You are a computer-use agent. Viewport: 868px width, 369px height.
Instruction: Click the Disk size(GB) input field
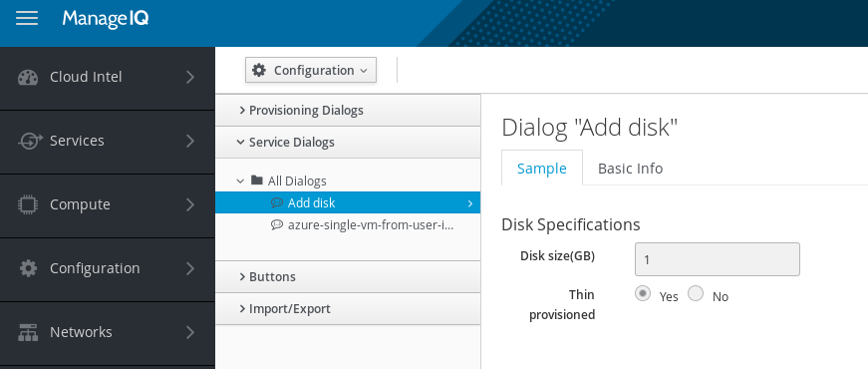pos(717,259)
